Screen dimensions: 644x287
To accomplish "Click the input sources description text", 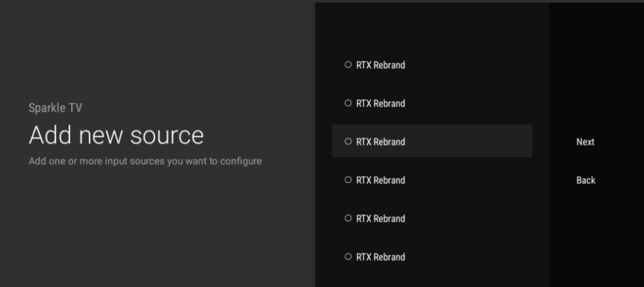I will [145, 161].
